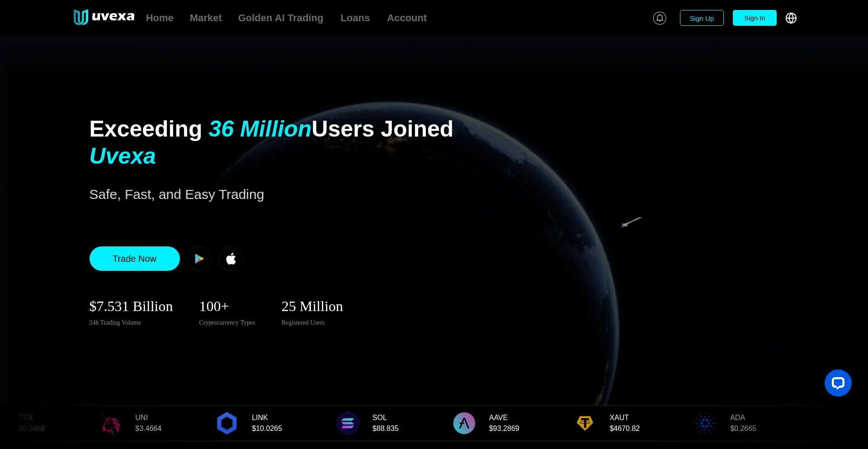Click the TRX ticker label
The width and height of the screenshot is (868, 449).
pyautogui.click(x=26, y=418)
